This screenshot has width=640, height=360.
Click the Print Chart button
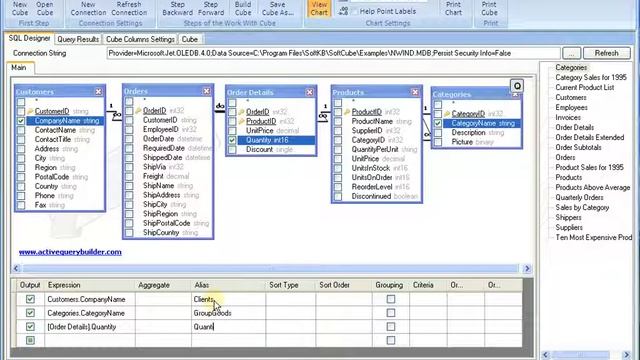click(x=453, y=9)
